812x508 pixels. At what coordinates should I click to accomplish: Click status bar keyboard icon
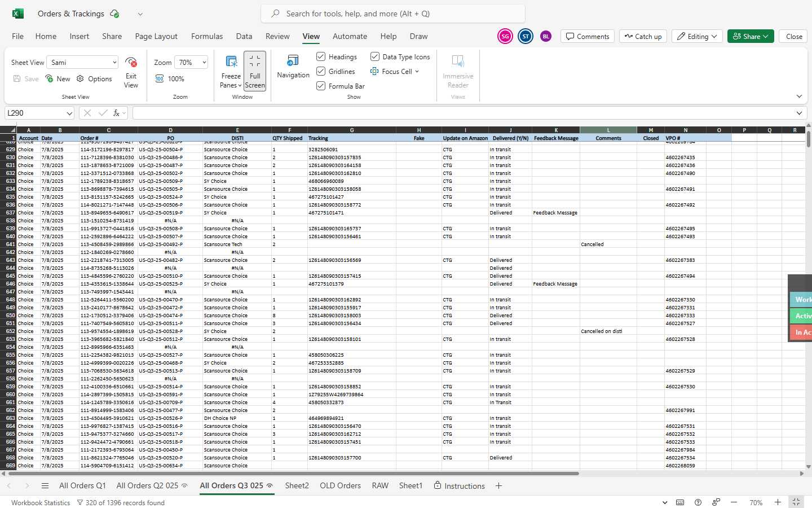(x=680, y=502)
